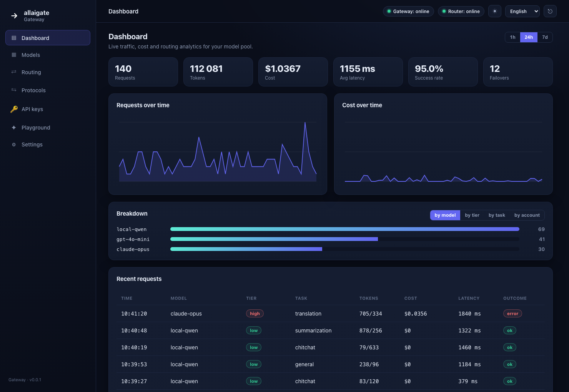Click the 'Gateway · v0.0.1' version text
Image resolution: width=569 pixels, height=392 pixels.
coord(25,380)
